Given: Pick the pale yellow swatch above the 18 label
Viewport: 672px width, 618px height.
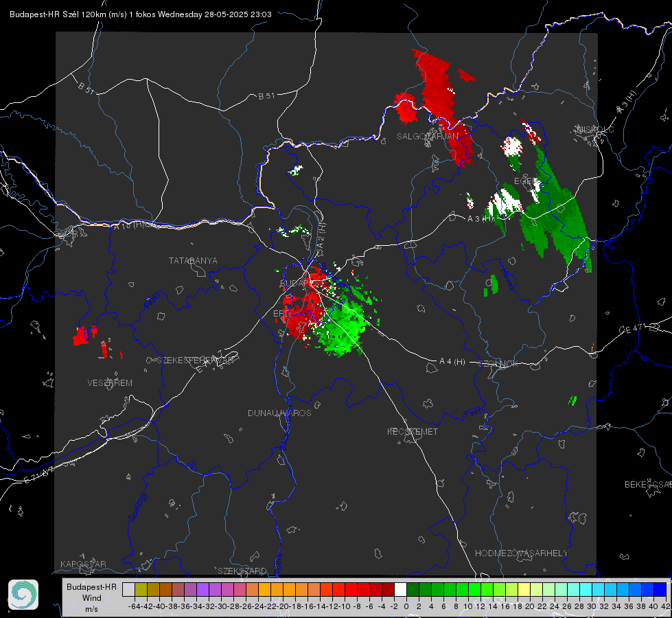Looking at the screenshot, I should pyautogui.click(x=524, y=589).
